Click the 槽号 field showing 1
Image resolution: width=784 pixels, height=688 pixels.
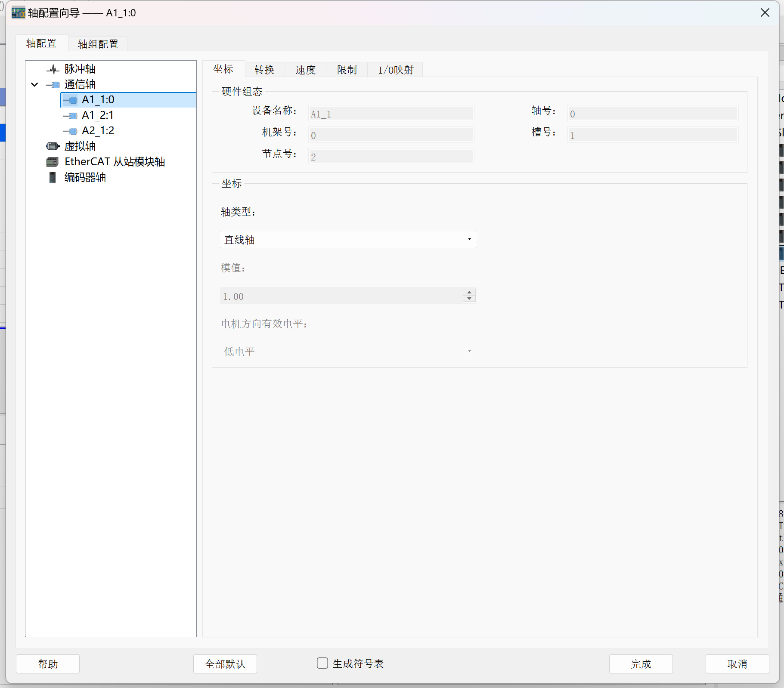point(653,135)
